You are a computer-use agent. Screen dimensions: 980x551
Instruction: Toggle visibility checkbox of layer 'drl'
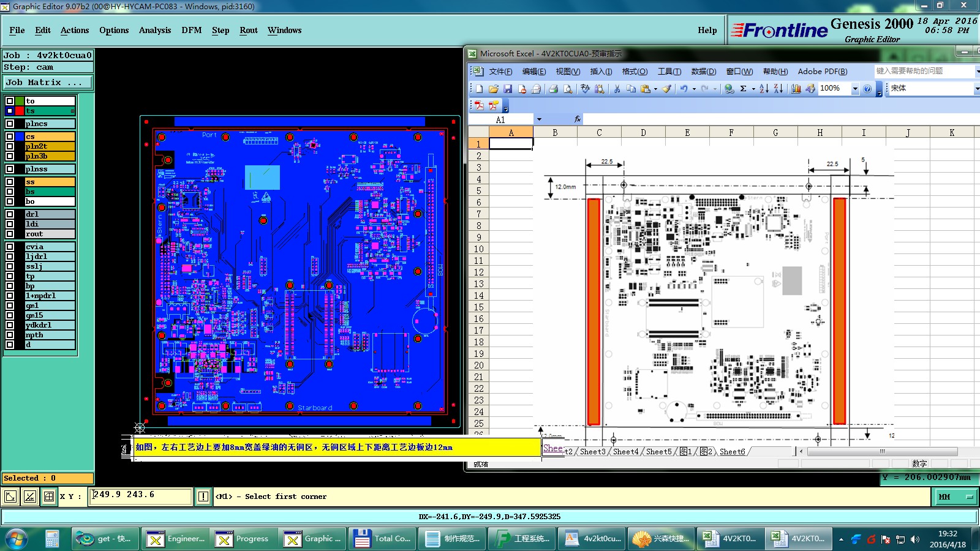pos(10,214)
